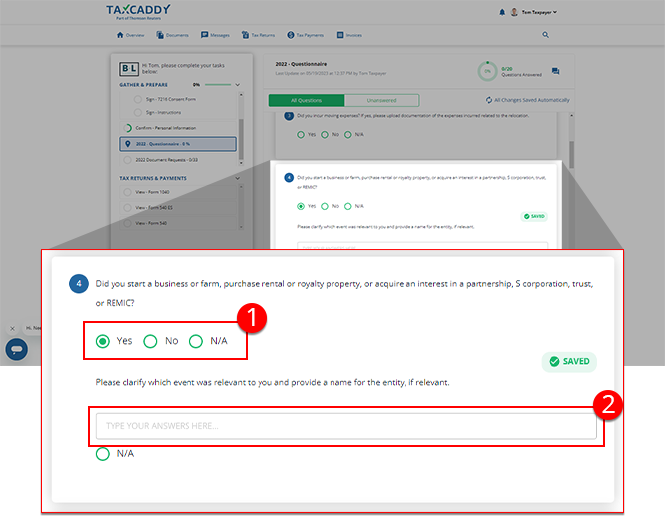Open the Messages section
Image resolution: width=665 pixels, height=521 pixels.
click(215, 35)
